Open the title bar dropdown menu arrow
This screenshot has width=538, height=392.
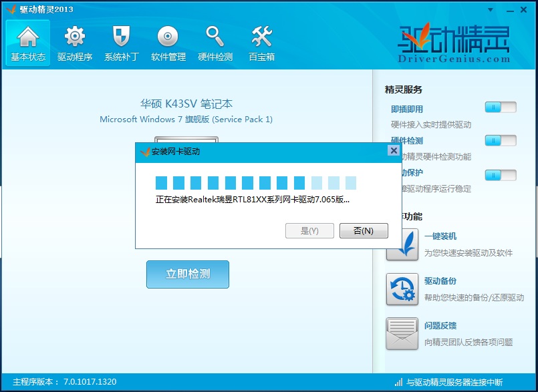click(x=491, y=9)
